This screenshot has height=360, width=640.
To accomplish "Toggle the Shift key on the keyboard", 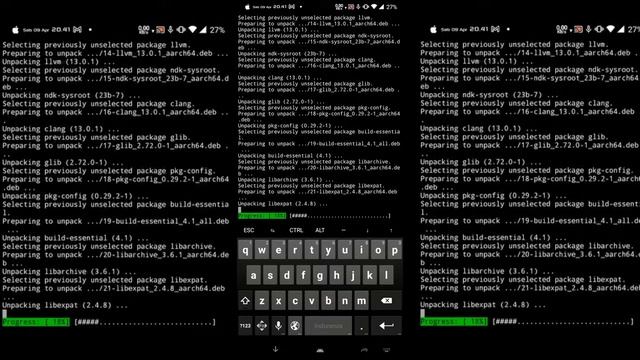I will tap(245, 301).
